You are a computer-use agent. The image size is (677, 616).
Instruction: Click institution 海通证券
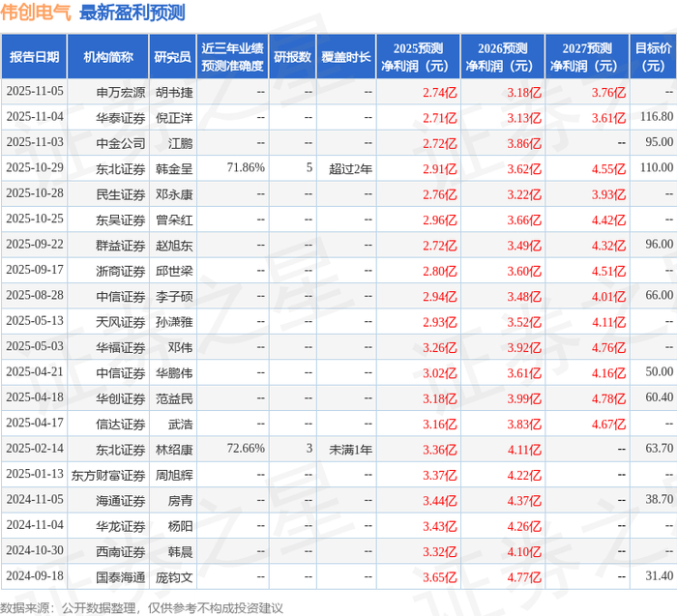(x=121, y=500)
